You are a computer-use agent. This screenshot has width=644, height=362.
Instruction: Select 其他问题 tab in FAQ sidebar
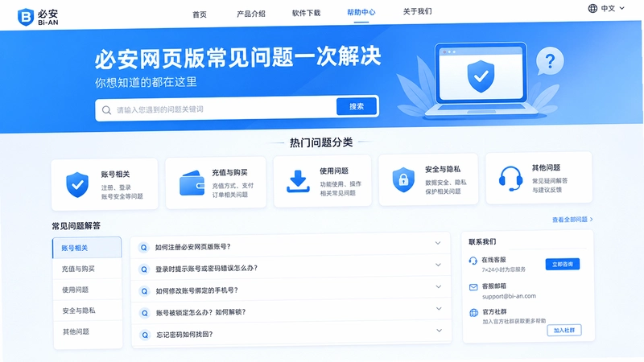[x=89, y=331]
